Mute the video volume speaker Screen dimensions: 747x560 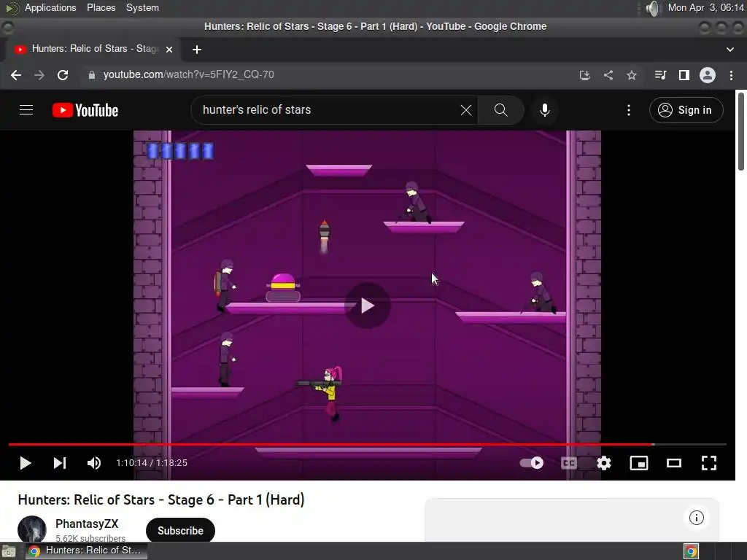pos(94,463)
